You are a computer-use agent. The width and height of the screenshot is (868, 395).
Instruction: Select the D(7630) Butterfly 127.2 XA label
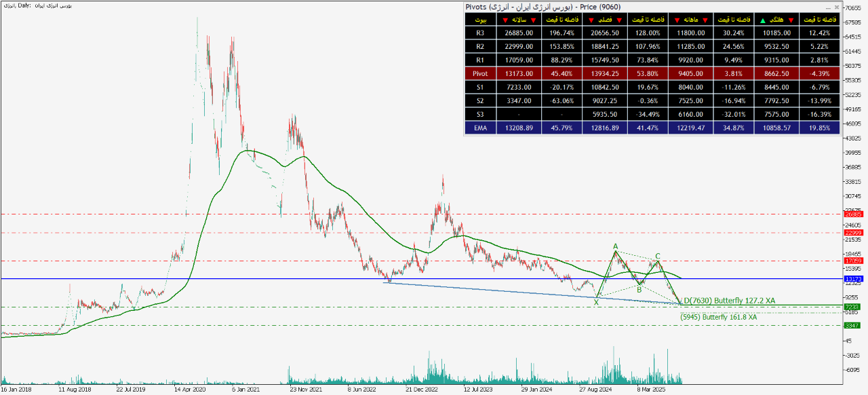[728, 300]
